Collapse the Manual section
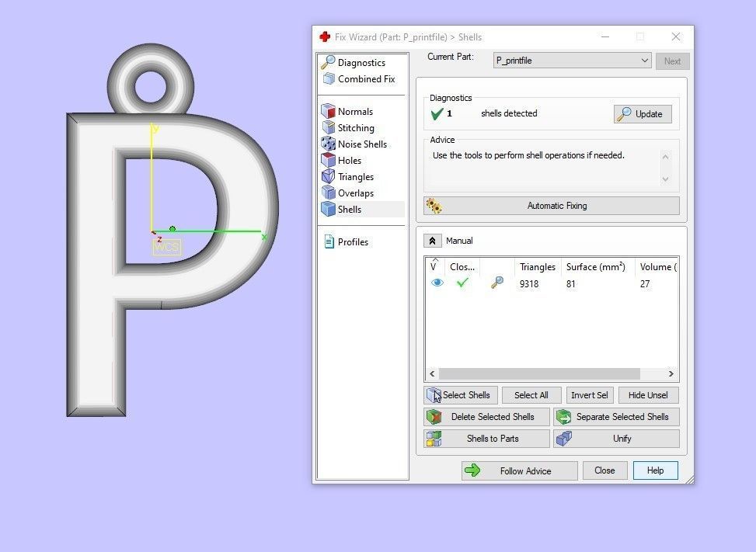Screen dimensions: 756x552 pyautogui.click(x=432, y=241)
